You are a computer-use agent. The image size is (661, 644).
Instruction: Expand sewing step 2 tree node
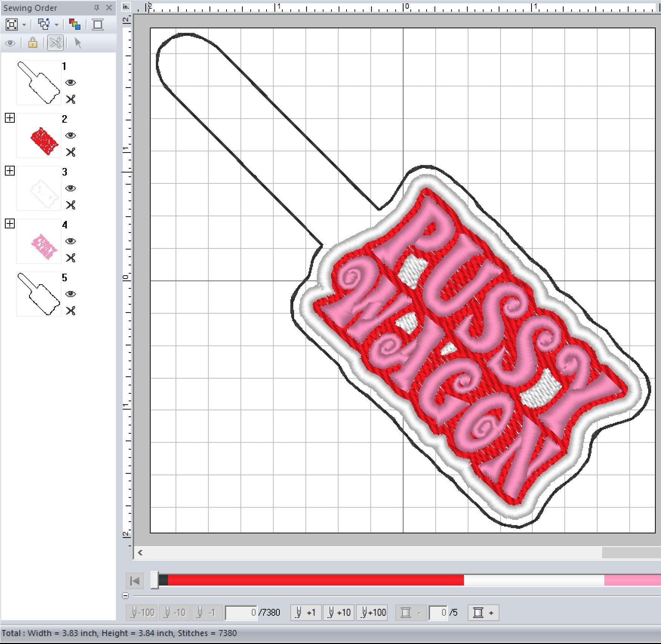[x=10, y=118]
